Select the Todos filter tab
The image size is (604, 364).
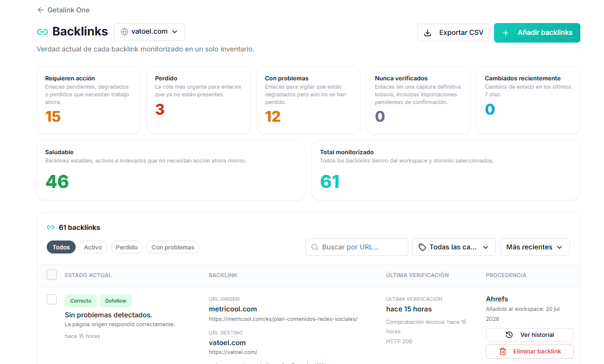(x=61, y=247)
